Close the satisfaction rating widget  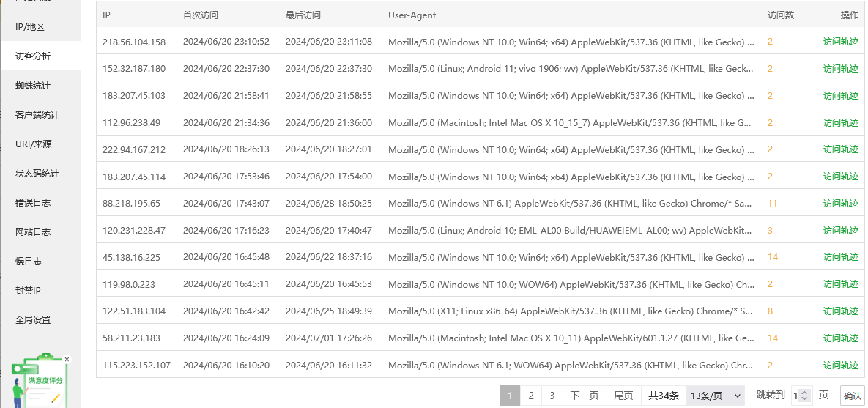pos(67,359)
